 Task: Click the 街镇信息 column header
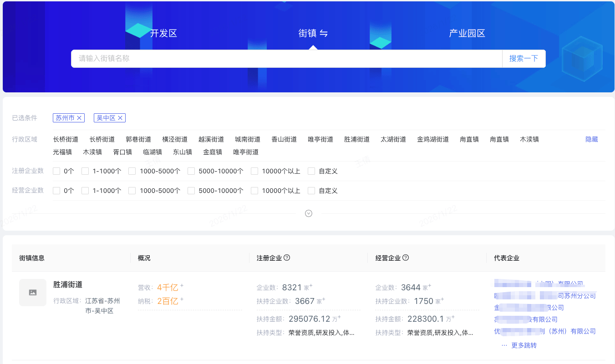(x=32, y=258)
